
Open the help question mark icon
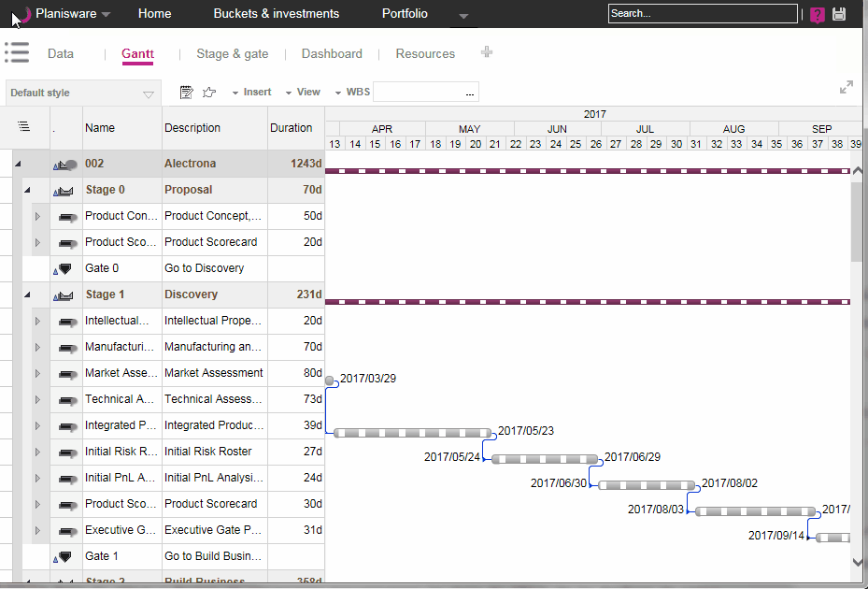point(817,14)
